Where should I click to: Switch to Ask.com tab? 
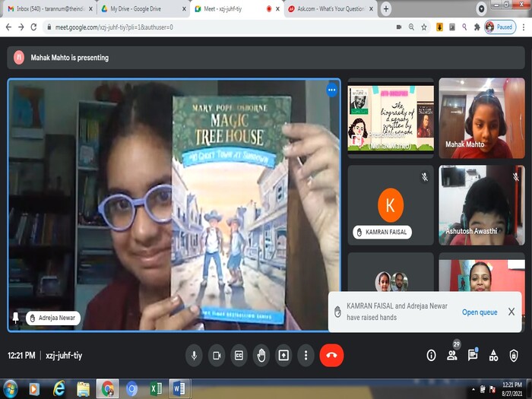click(331, 9)
